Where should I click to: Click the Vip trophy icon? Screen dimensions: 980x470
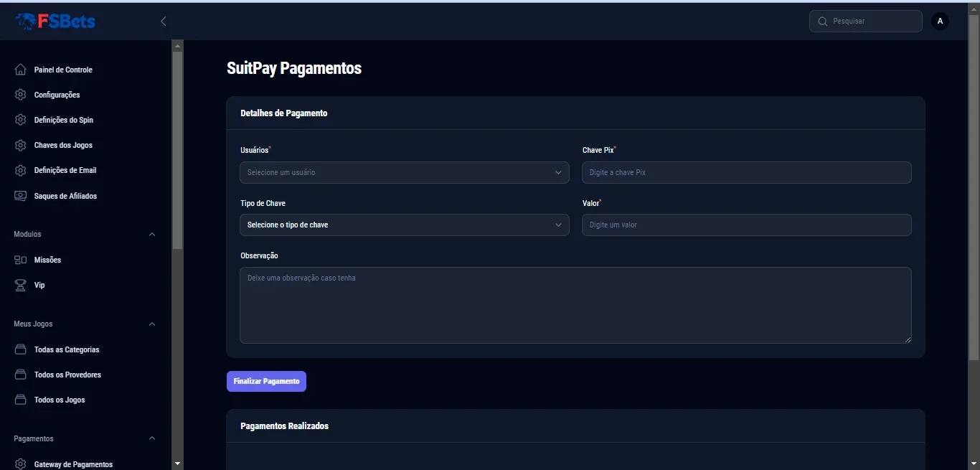[x=21, y=285]
